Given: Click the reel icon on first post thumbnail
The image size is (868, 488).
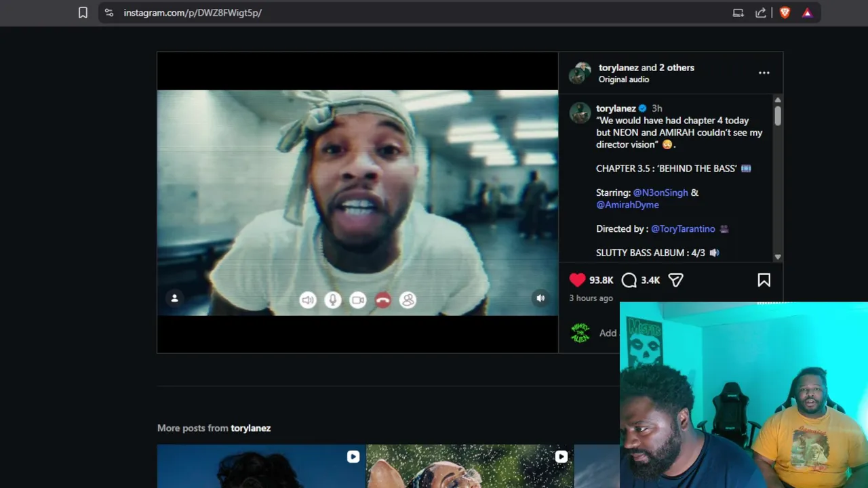Looking at the screenshot, I should (x=353, y=457).
